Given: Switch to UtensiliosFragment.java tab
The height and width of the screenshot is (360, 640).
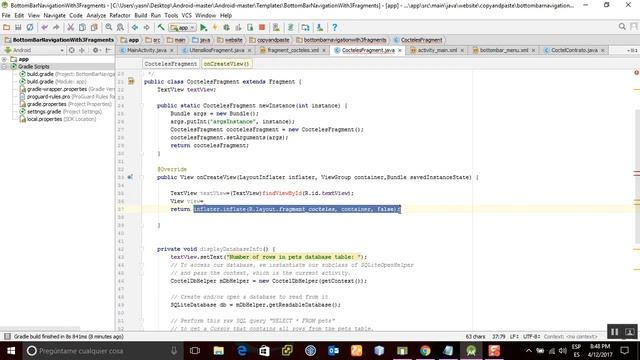Looking at the screenshot, I should 216,50.
